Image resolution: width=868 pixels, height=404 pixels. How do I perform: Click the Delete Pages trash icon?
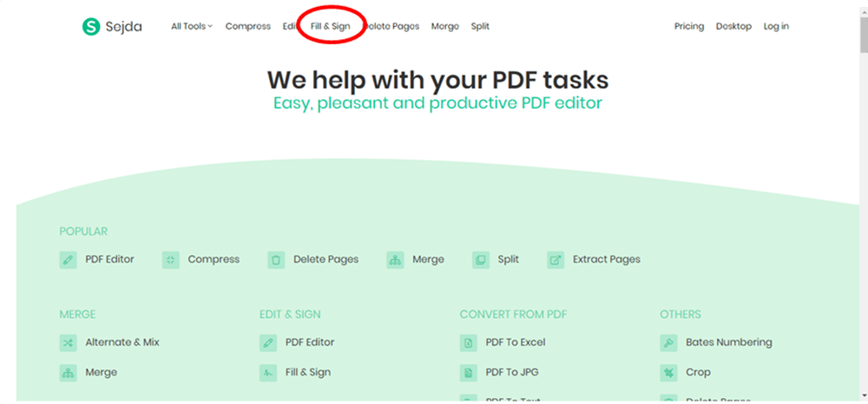coord(276,259)
